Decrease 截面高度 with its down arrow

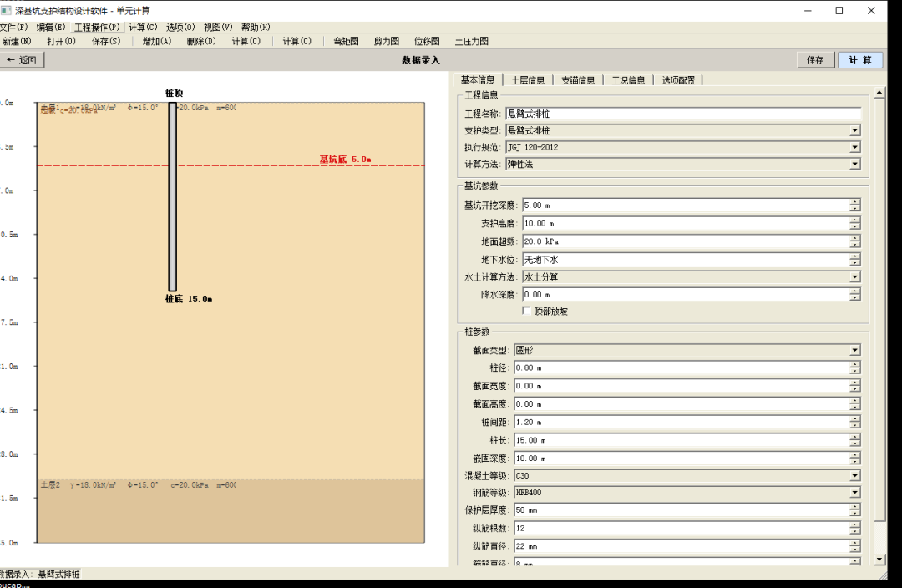pos(855,408)
